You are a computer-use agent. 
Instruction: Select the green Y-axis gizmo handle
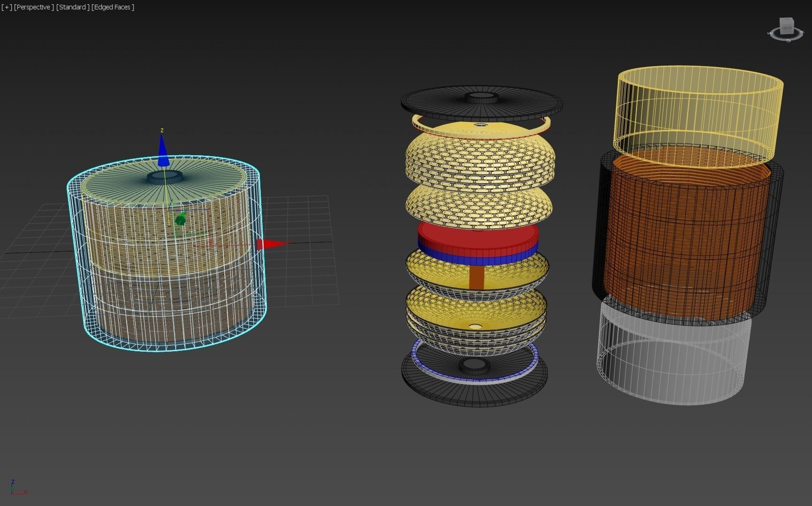pos(180,219)
